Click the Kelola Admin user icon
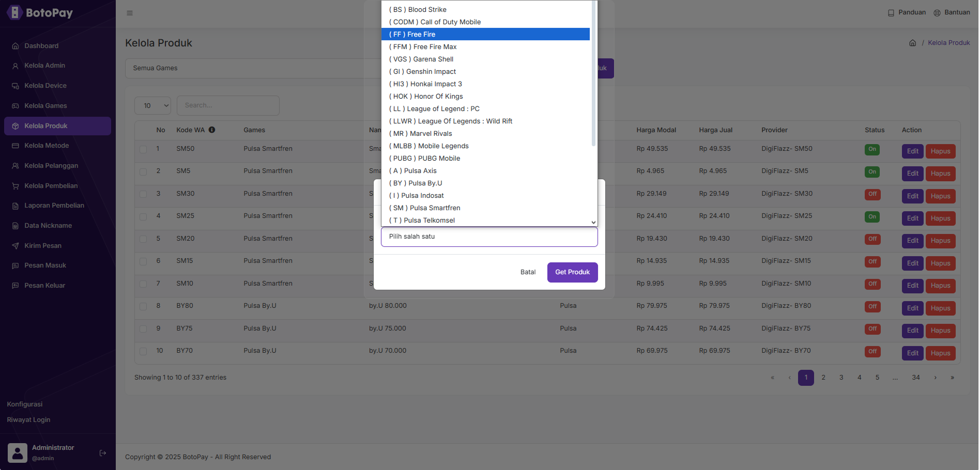 click(16, 66)
